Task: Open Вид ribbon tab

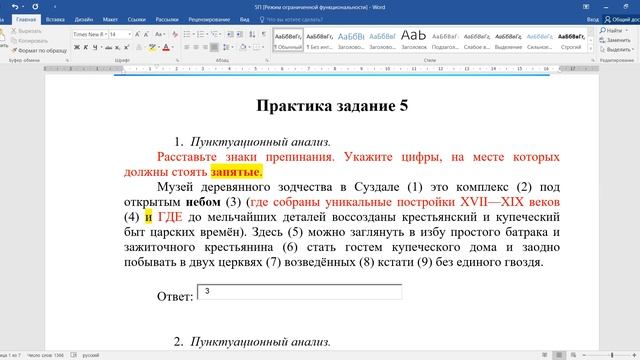Action: tap(244, 19)
